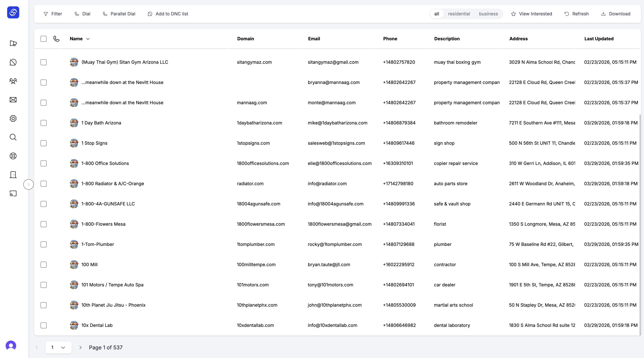Select the 1 Stop Signs row checkbox
The width and height of the screenshot is (644, 358).
point(44,143)
